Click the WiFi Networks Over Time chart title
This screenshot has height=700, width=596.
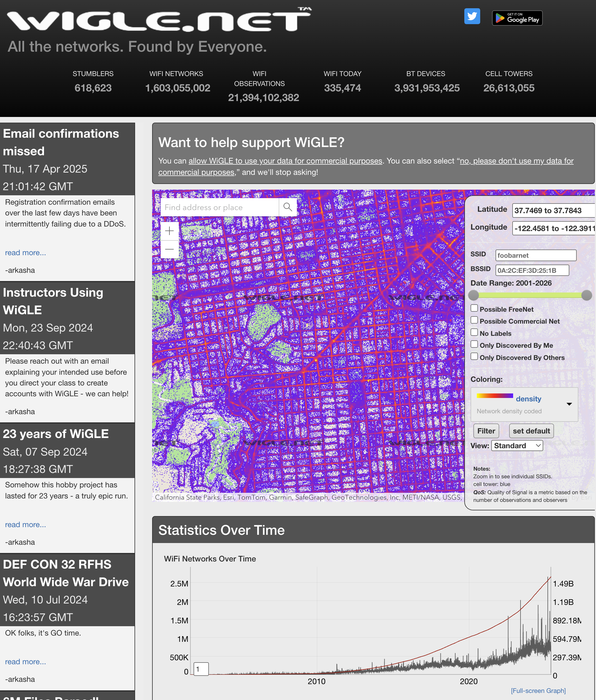[210, 559]
